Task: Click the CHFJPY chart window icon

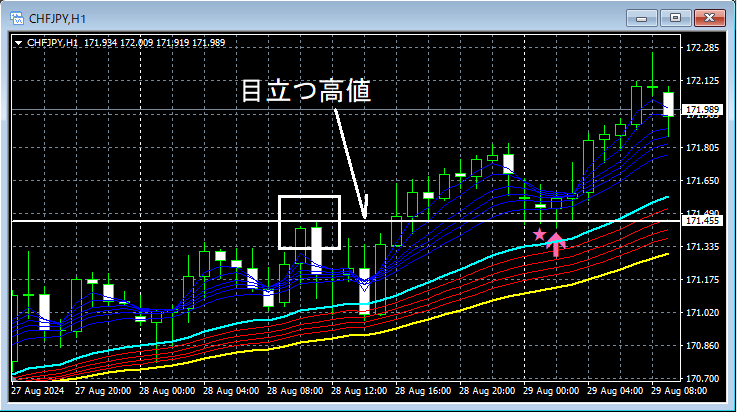Action: click(x=17, y=18)
